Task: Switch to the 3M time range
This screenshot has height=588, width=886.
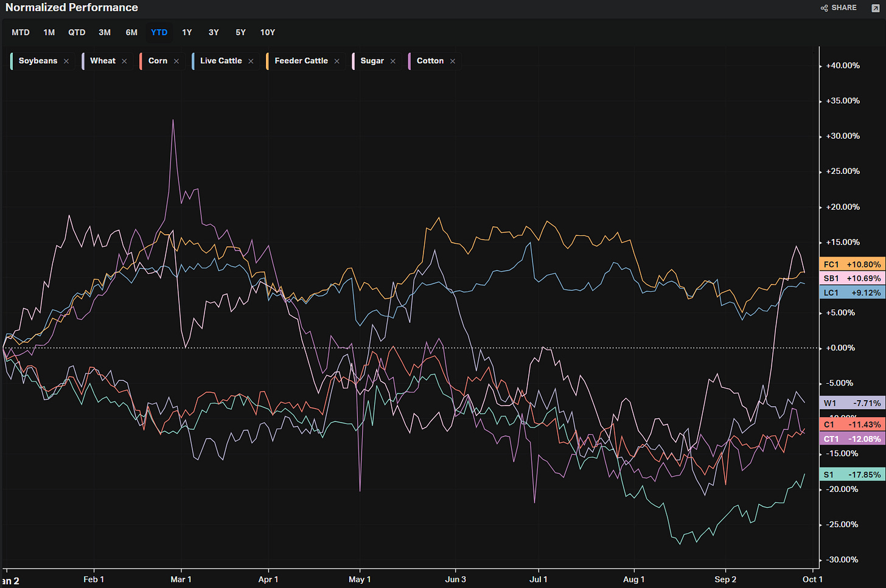Action: [105, 32]
